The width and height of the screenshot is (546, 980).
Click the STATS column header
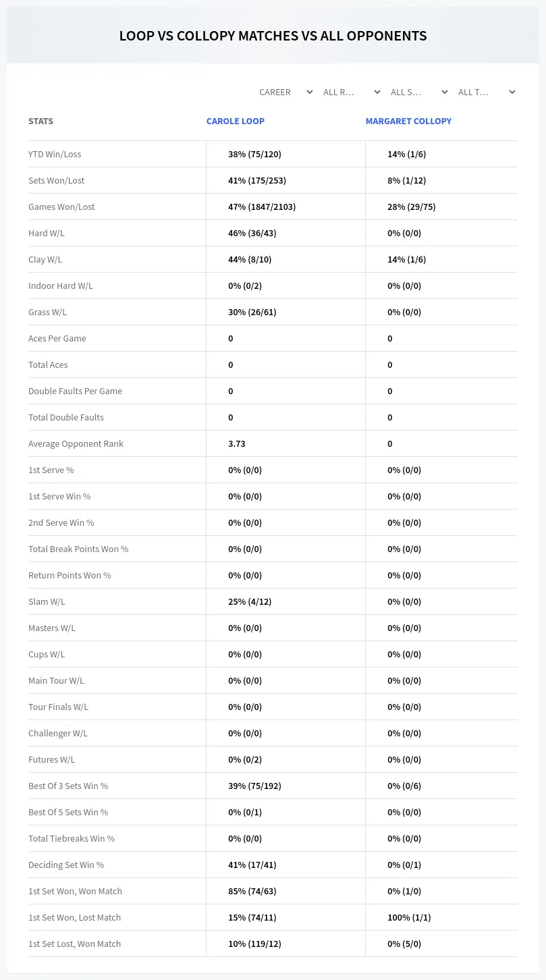40,121
